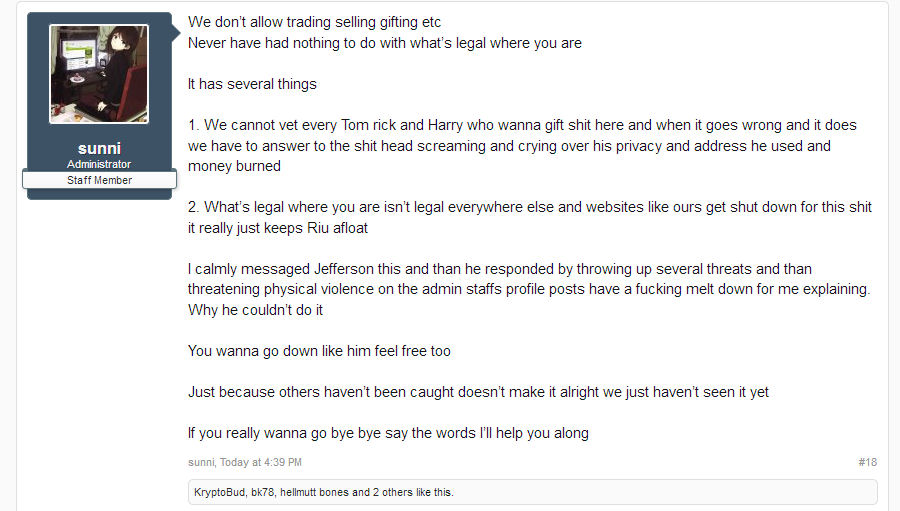Viewport: 900px width, 511px height.
Task: Select point 2 about what's legal where you are
Action: [x=530, y=217]
